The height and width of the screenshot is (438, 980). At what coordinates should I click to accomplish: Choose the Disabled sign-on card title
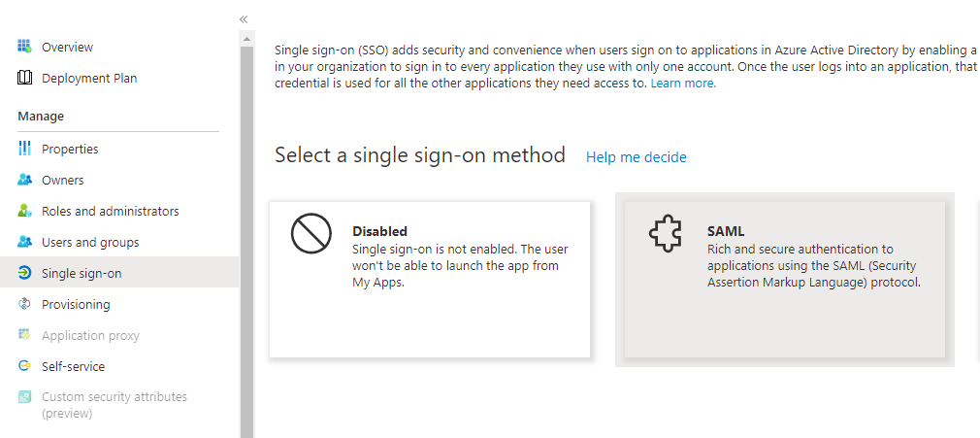coord(379,231)
